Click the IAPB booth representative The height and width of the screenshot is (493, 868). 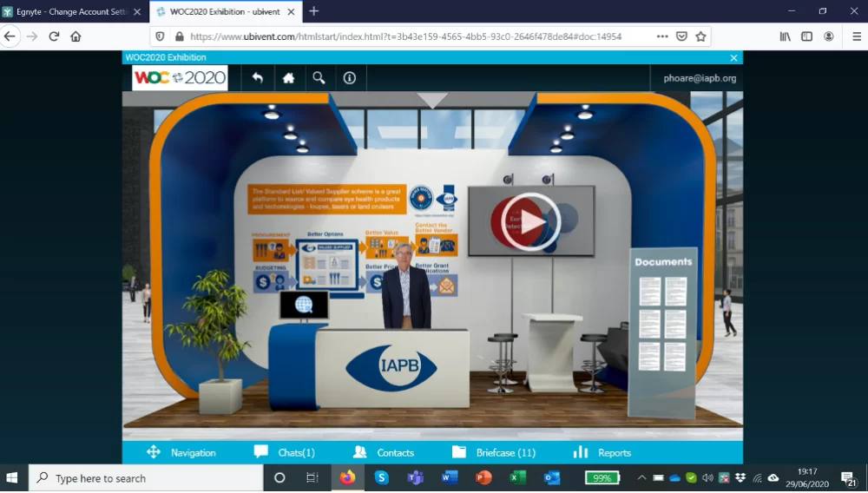[x=405, y=286]
